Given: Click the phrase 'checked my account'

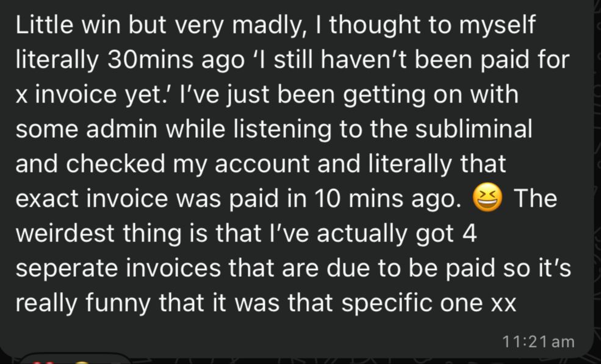Looking at the screenshot, I should pos(187,165).
